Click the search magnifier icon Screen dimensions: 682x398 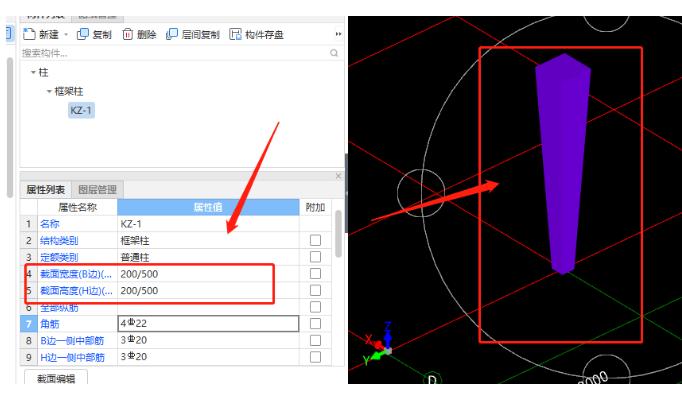334,53
